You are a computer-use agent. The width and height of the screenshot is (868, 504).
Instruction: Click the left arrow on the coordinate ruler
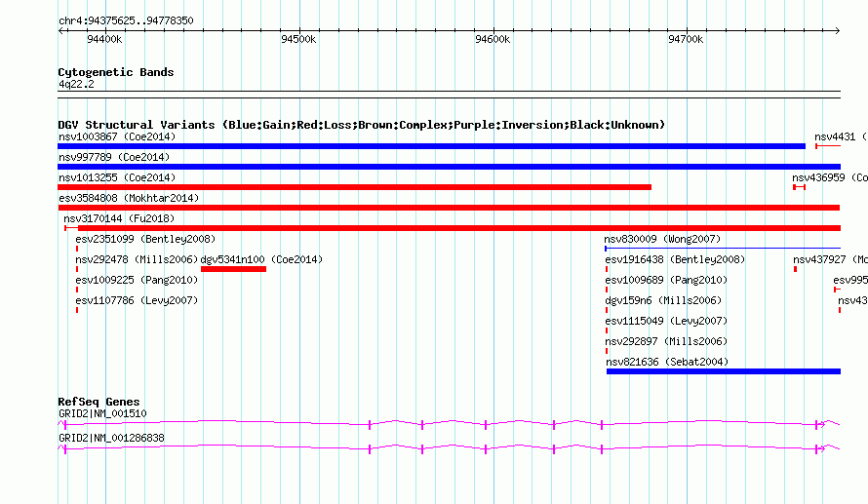[x=60, y=30]
